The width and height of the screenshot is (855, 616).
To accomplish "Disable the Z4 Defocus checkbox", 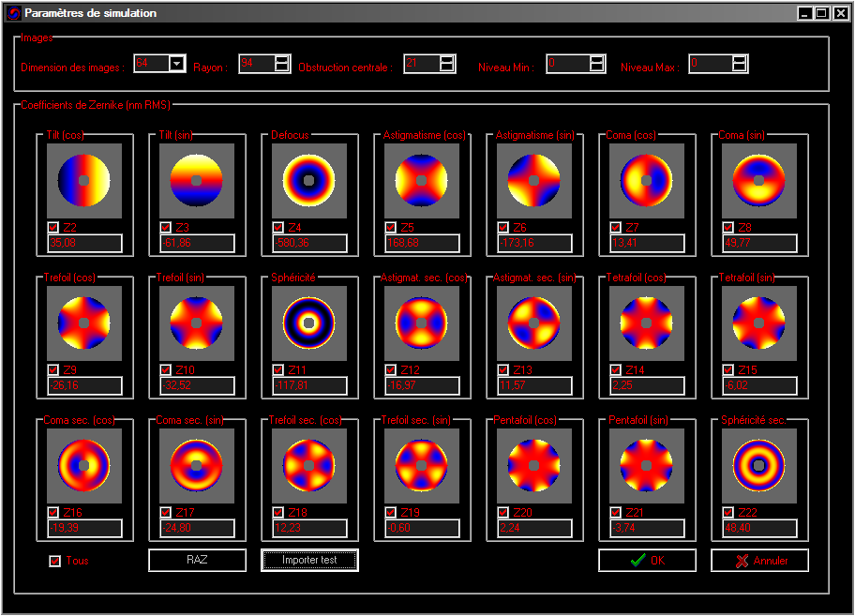I will (278, 227).
